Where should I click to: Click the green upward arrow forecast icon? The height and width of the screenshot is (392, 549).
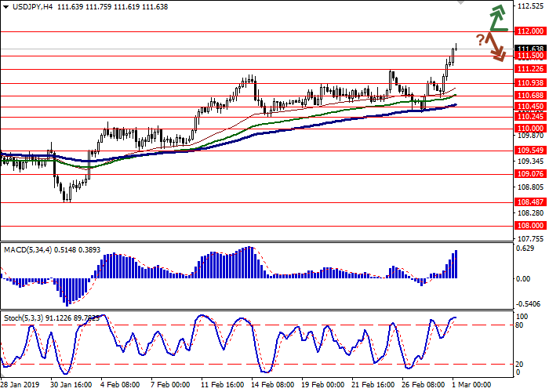pos(498,17)
